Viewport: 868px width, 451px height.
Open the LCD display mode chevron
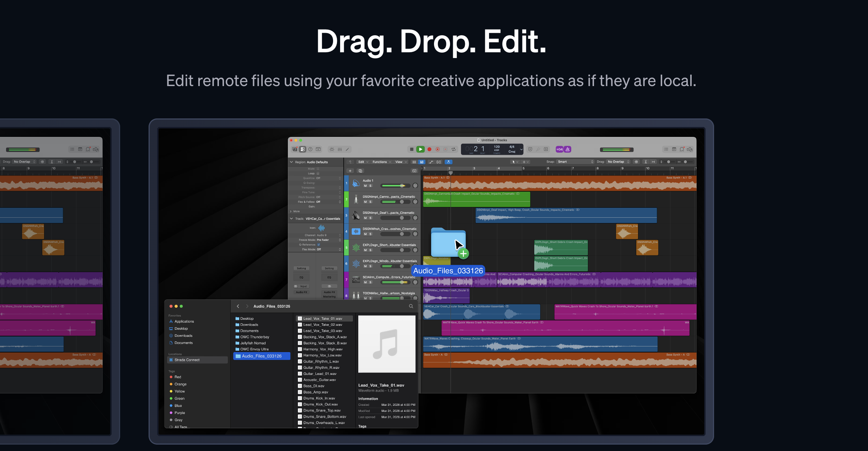pyautogui.click(x=521, y=149)
